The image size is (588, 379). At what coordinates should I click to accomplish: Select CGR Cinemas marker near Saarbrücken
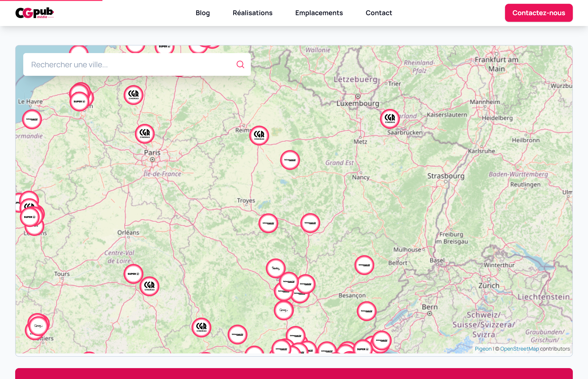pos(390,119)
